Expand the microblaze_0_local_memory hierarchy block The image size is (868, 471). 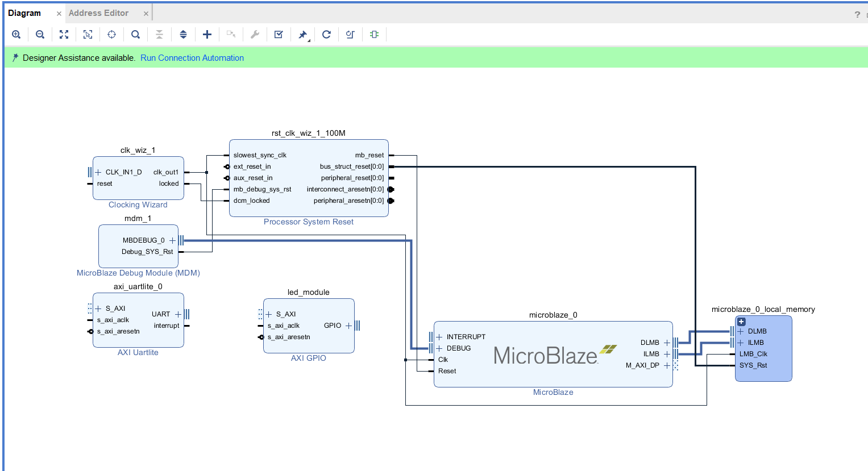741,322
